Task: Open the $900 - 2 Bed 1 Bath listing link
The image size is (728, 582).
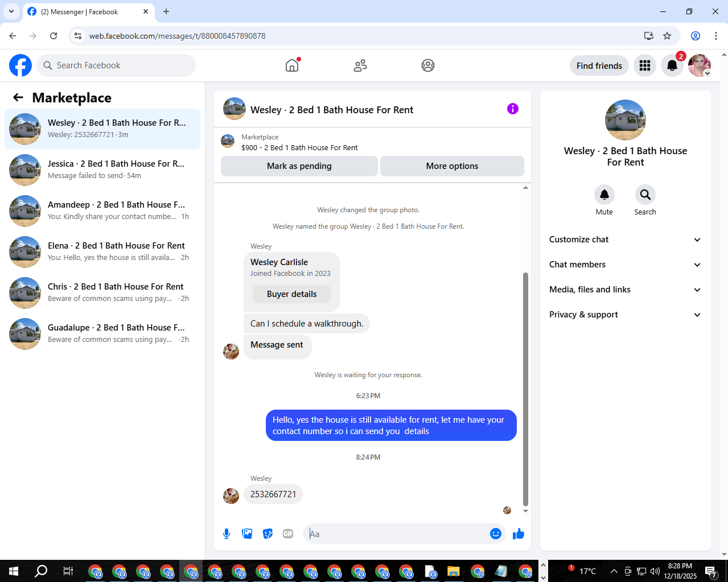Action: 299,147
